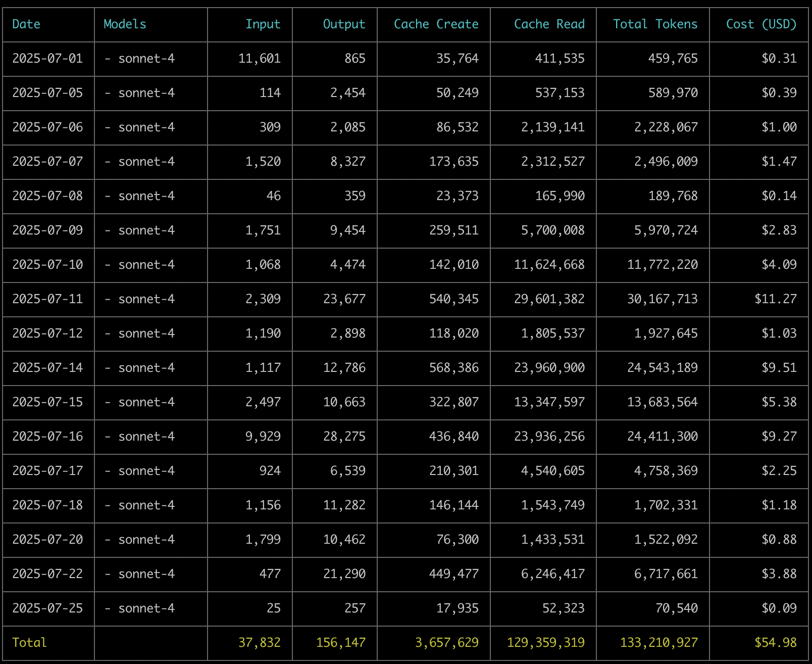Image resolution: width=812 pixels, height=664 pixels.
Task: Select the Total Tokens column header
Action: (655, 24)
